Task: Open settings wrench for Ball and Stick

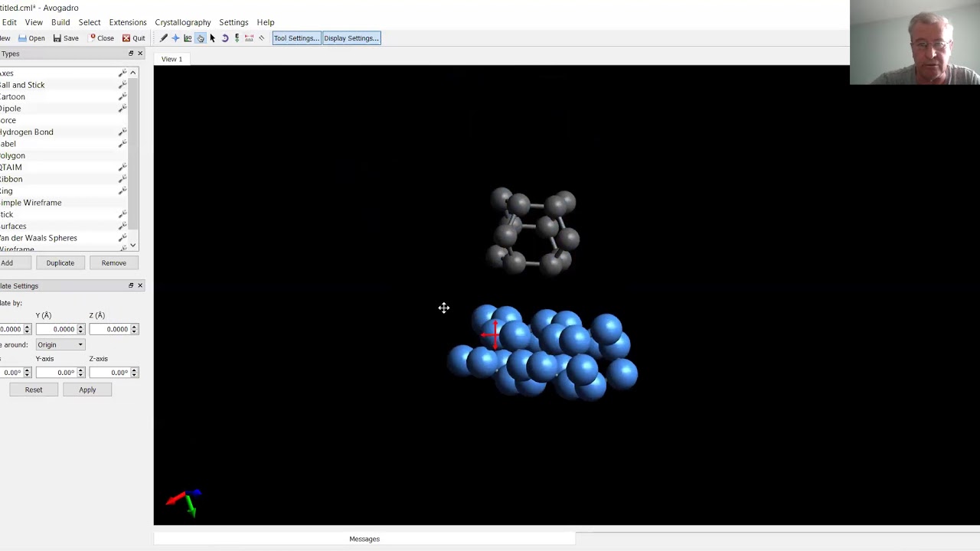Action: [122, 85]
